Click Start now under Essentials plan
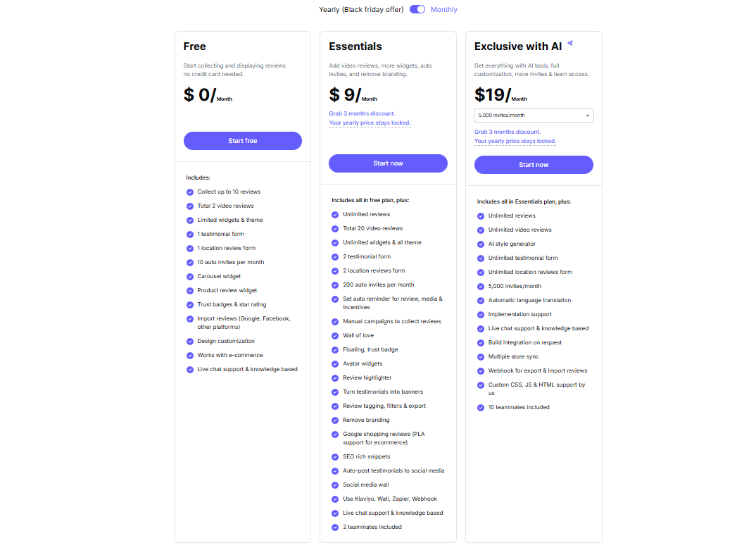This screenshot has width=756, height=543. 388,163
